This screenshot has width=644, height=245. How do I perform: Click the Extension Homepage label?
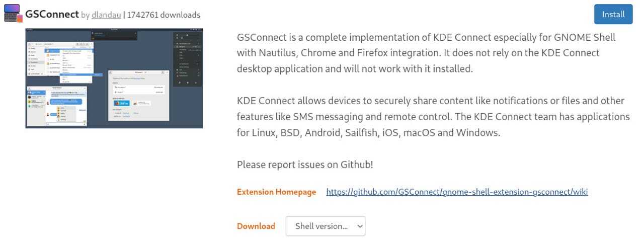[x=276, y=192]
